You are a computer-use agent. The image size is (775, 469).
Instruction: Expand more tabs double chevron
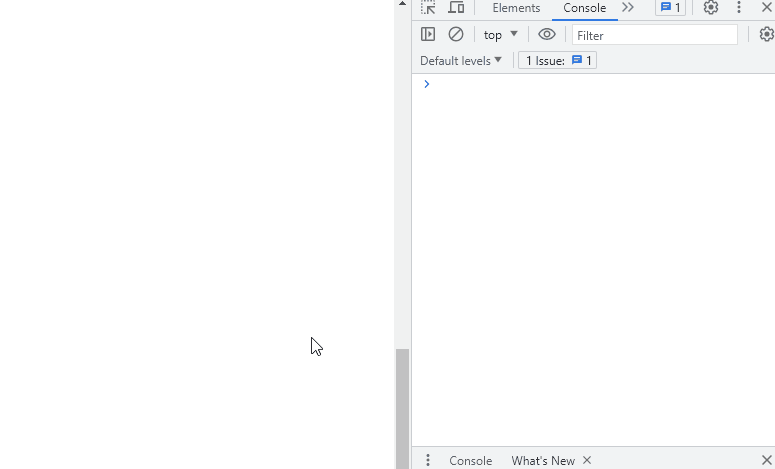628,7
